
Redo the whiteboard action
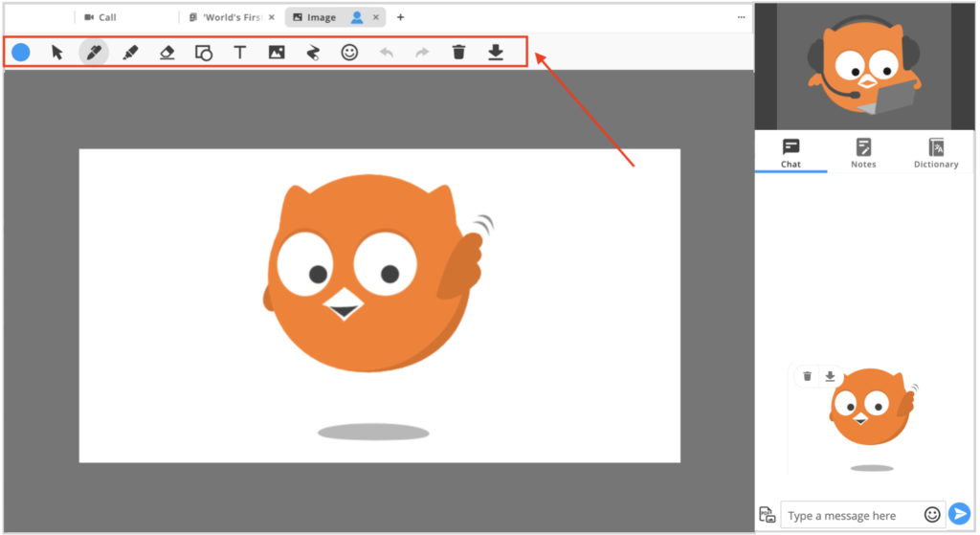pos(422,52)
